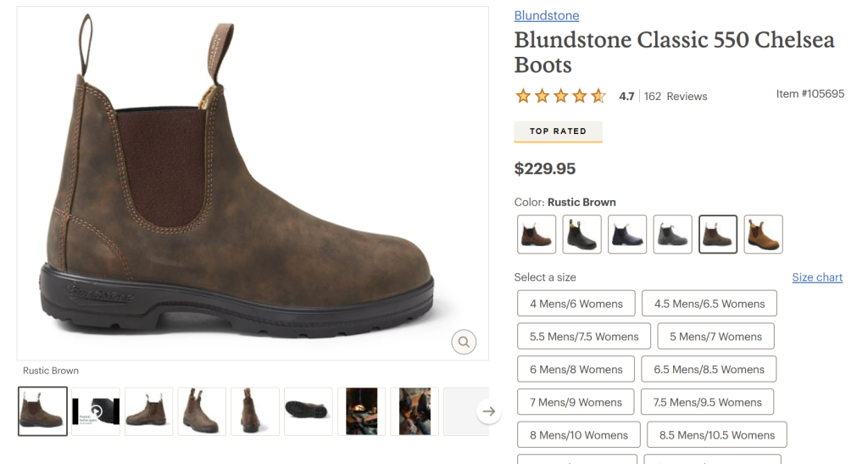Select the gray boot color swatch
This screenshot has height=464, width=868.
click(672, 234)
